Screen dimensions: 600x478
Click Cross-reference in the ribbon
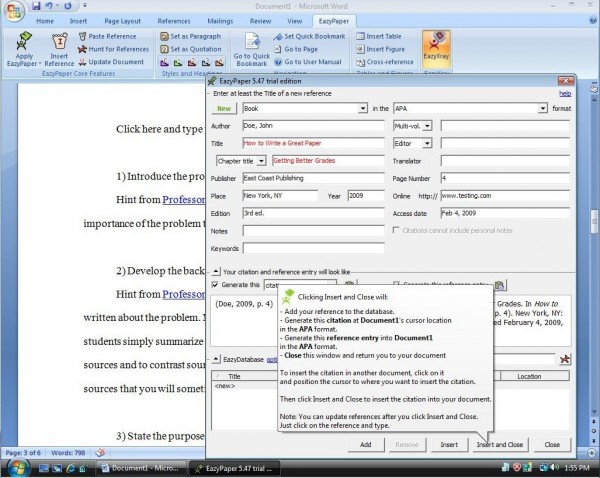[385, 62]
